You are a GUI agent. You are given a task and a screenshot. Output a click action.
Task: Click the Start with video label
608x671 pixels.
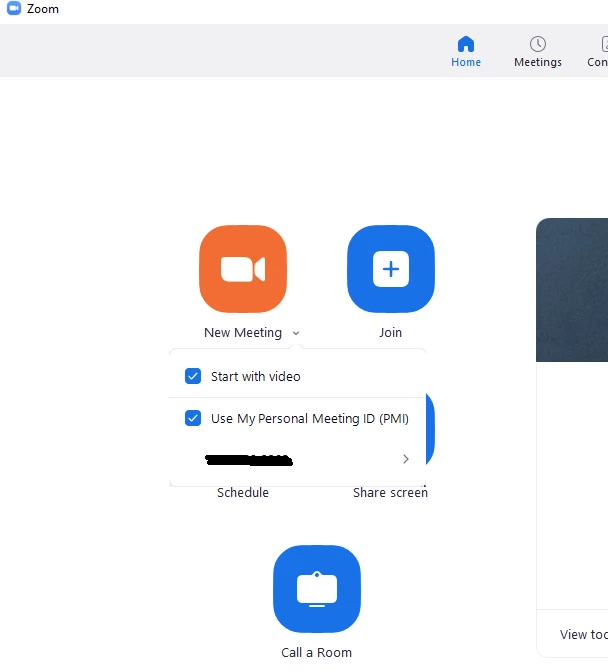pyautogui.click(x=255, y=377)
